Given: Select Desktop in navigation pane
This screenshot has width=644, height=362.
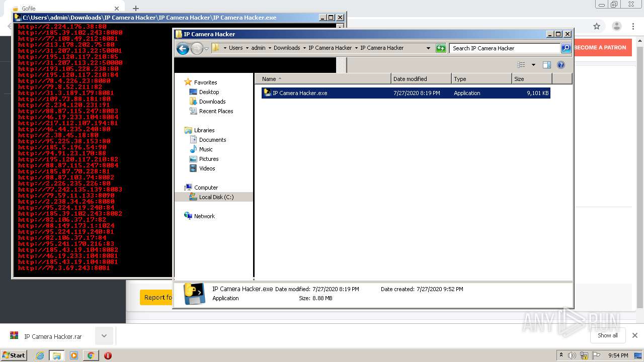Looking at the screenshot, I should 209,92.
